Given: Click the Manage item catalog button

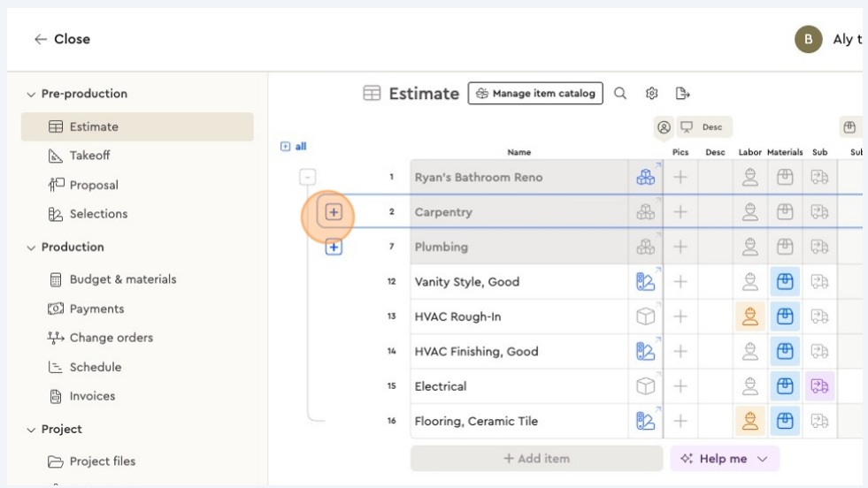Looking at the screenshot, I should coord(535,94).
